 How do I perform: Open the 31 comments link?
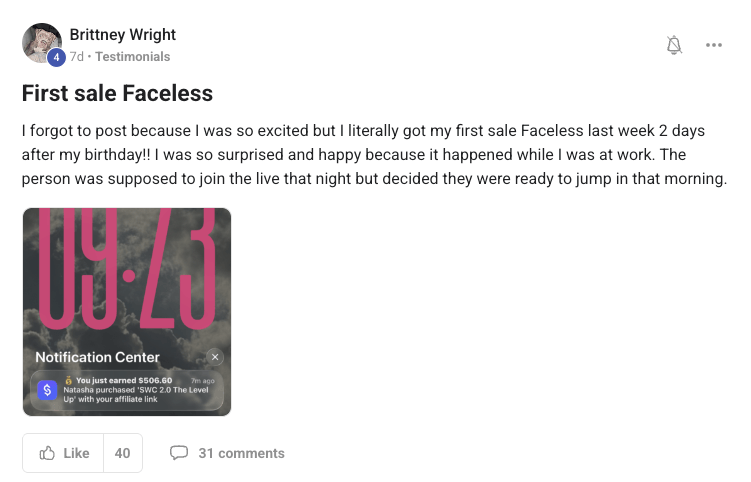241,453
